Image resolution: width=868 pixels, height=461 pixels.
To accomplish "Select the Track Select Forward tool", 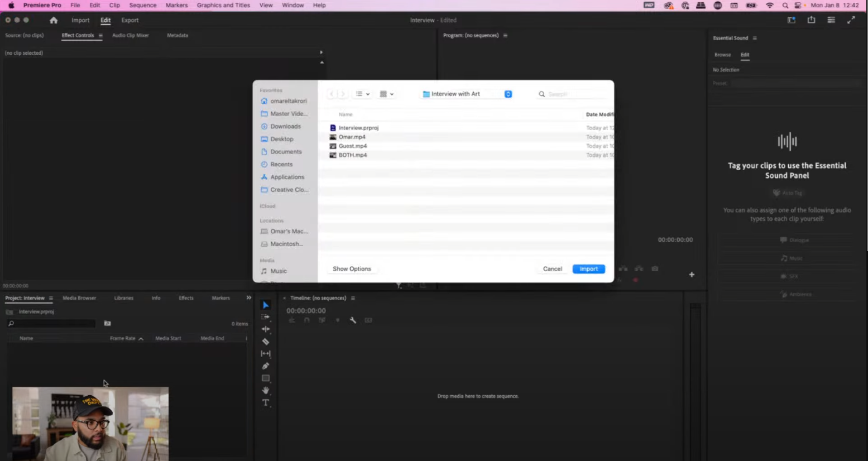I will (x=266, y=317).
